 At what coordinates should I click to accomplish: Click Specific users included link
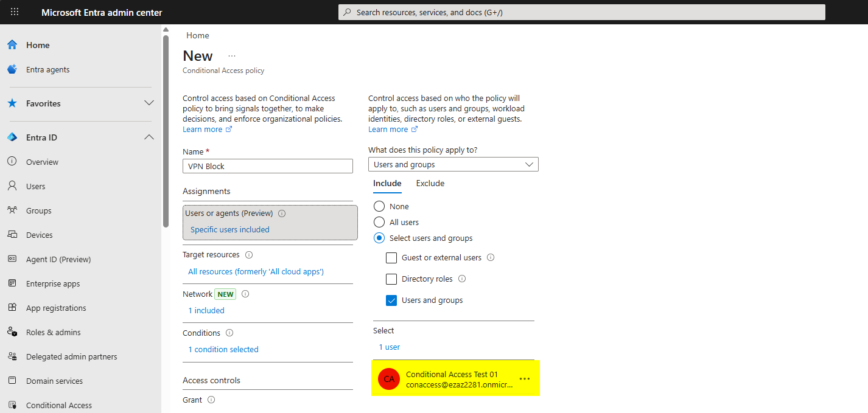tap(230, 229)
